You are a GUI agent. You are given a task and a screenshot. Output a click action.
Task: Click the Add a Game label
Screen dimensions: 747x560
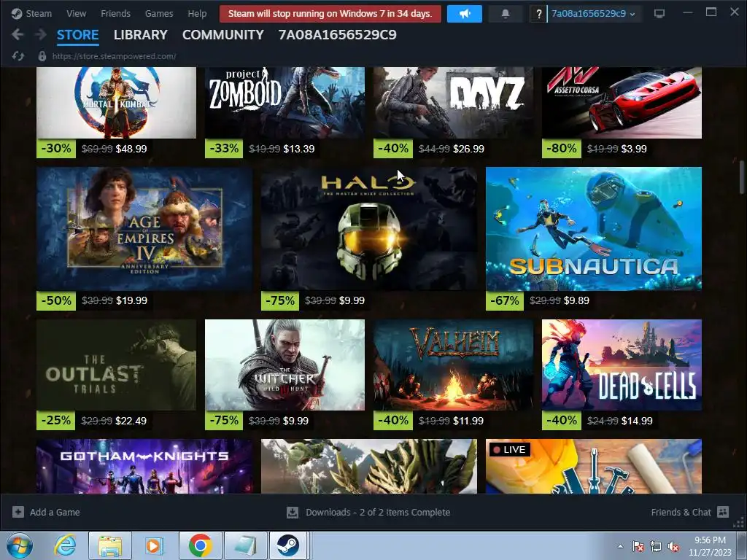55,513
